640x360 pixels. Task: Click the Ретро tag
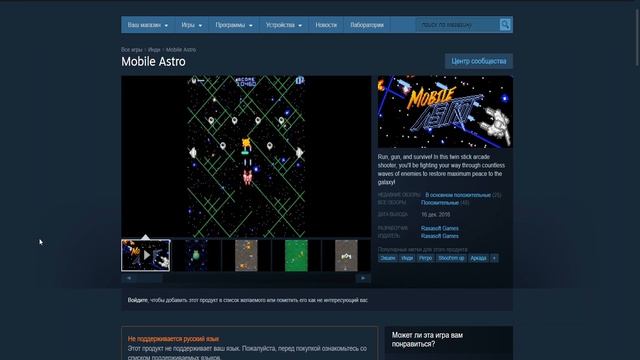[425, 258]
